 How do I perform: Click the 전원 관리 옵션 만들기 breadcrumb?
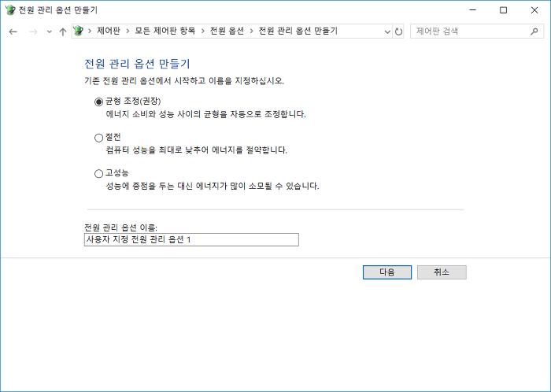tap(298, 31)
